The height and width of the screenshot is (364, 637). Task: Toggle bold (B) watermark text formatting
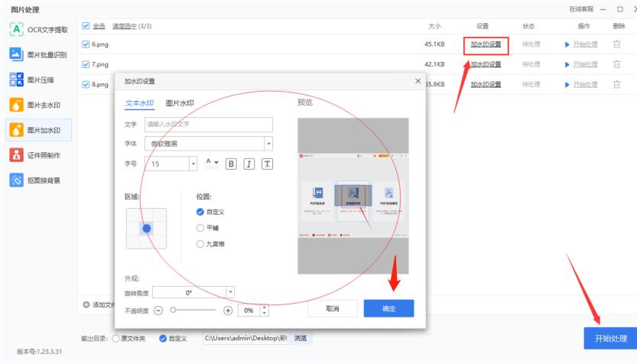232,164
